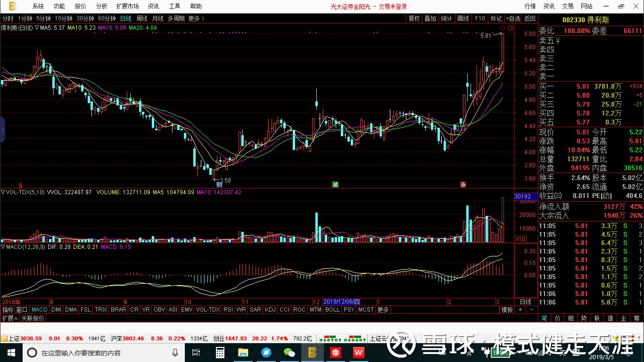Image resolution: width=644 pixels, height=362 pixels.
Task: Click the green-red market breadth indicator in status bar
Action: pyautogui.click(x=343, y=338)
